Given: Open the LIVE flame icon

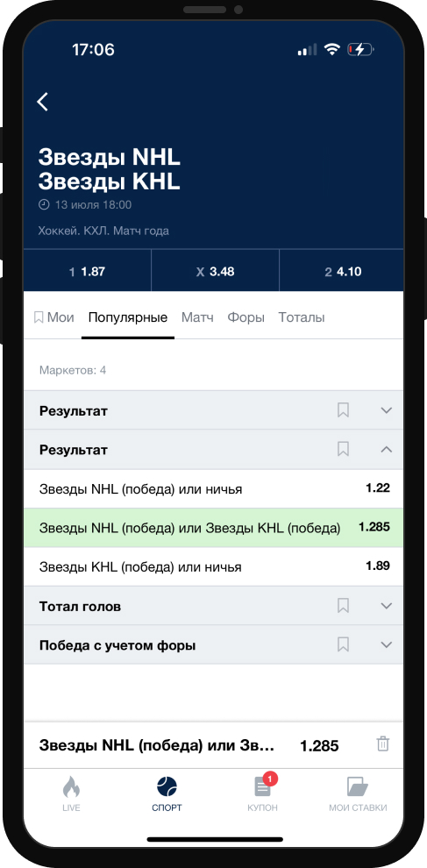Looking at the screenshot, I should 71,786.
